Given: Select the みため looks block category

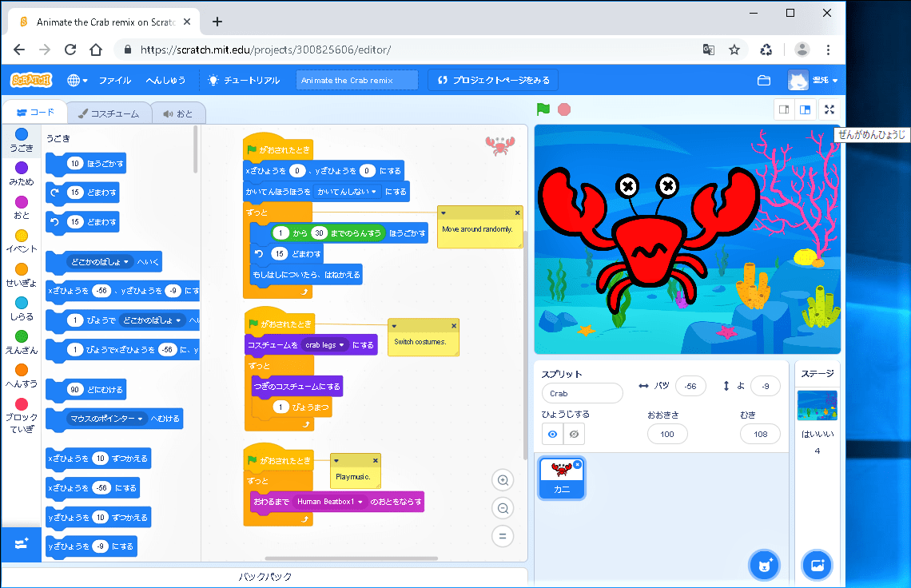Looking at the screenshot, I should pyautogui.click(x=22, y=174).
